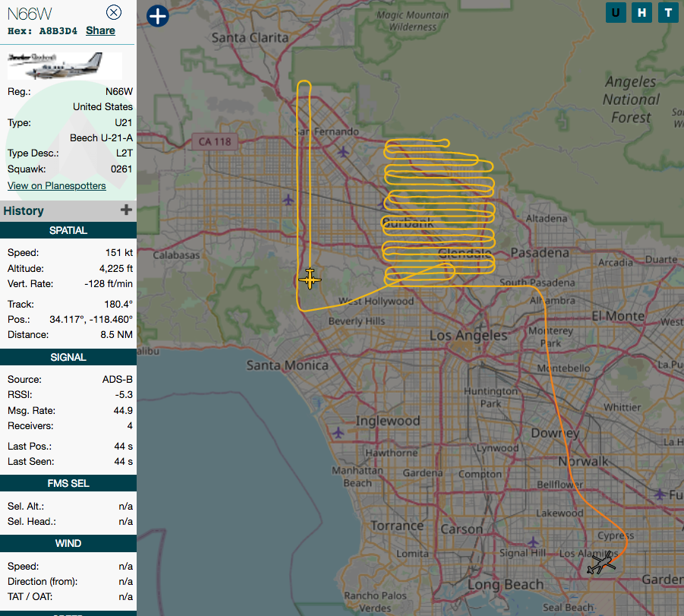Viewport: 684px width, 616px height.
Task: Click the Msg. Rate value 44.9
Action: [123, 410]
